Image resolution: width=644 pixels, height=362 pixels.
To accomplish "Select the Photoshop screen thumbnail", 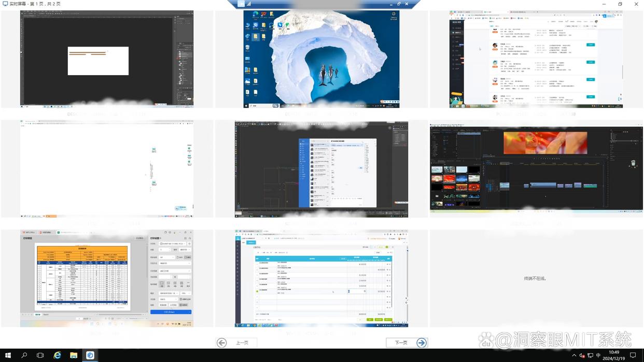I will 107,59.
